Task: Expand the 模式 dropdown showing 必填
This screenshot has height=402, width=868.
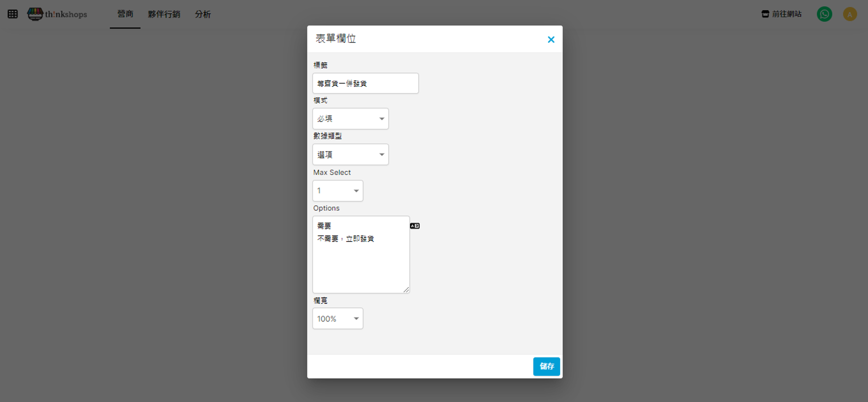Action: pyautogui.click(x=350, y=119)
